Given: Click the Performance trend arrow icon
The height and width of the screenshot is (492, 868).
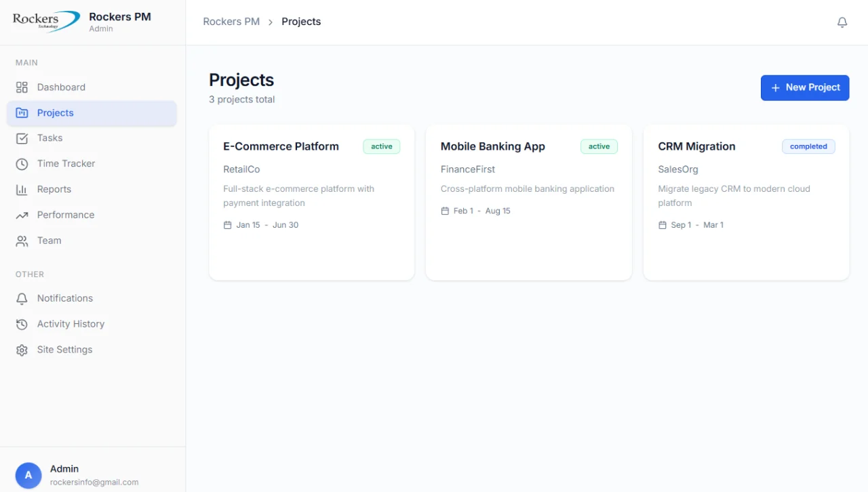Looking at the screenshot, I should point(22,216).
